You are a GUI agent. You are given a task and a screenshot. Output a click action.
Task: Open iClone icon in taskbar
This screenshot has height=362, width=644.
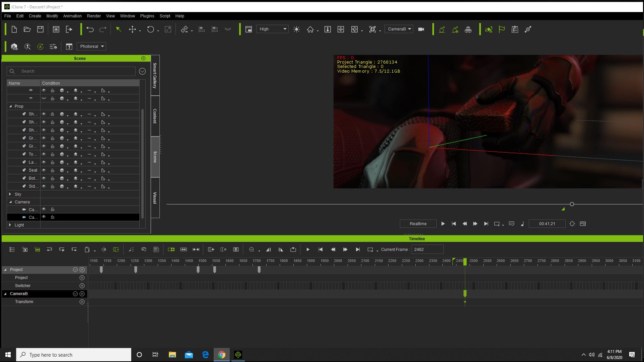click(238, 355)
